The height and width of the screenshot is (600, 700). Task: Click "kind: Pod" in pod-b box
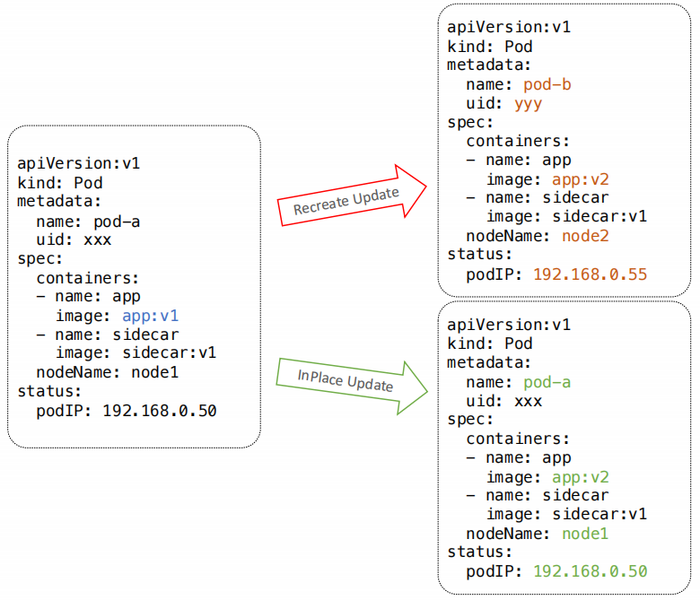point(490,47)
